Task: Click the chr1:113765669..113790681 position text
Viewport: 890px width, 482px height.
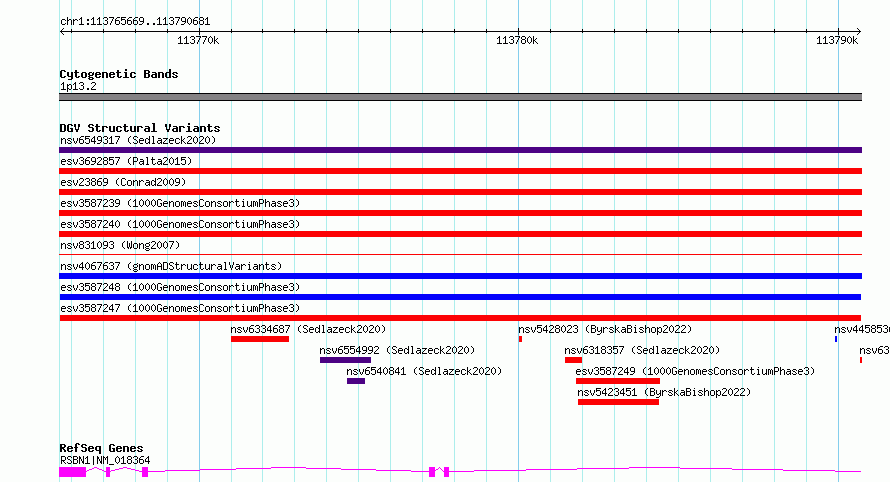Action: tap(135, 22)
